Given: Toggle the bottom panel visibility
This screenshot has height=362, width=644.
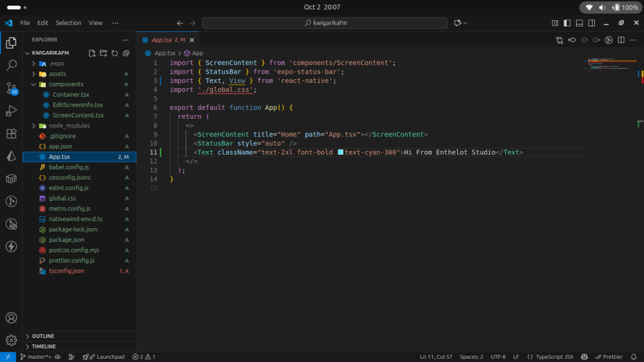Looking at the screenshot, I should click(x=578, y=23).
